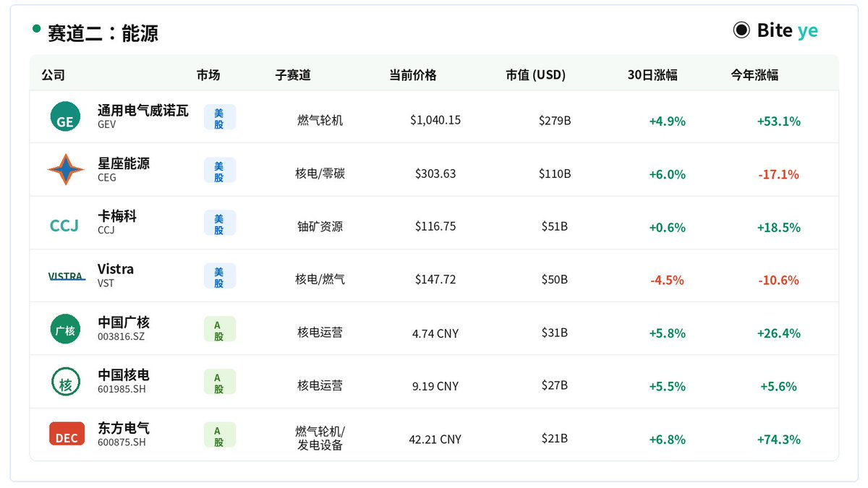Click the 赛道二：能源 section title
868x488 pixels.
[x=103, y=33]
